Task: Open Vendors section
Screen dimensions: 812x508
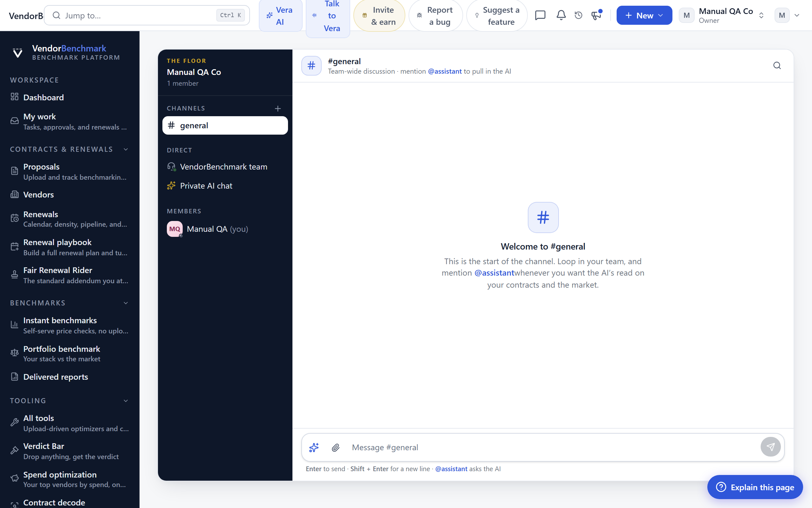Action: (69, 195)
